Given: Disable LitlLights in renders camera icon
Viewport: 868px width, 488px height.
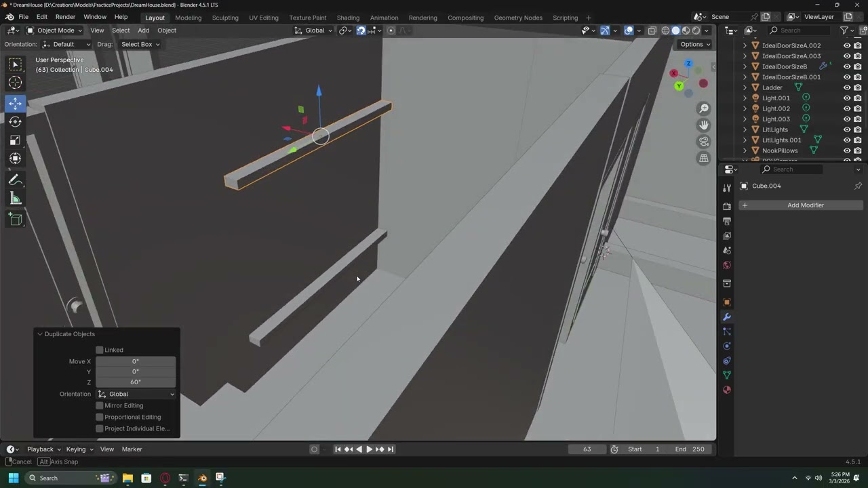Looking at the screenshot, I should click(858, 129).
